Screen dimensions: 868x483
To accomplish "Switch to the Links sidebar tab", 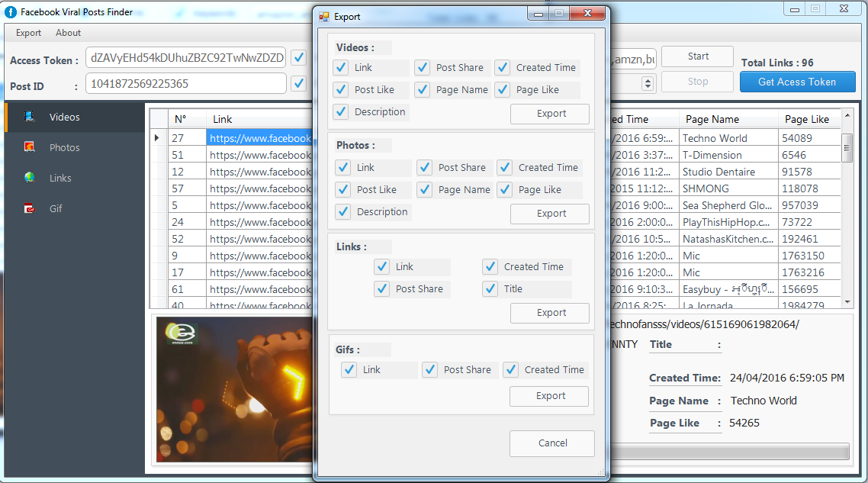I will click(75, 178).
